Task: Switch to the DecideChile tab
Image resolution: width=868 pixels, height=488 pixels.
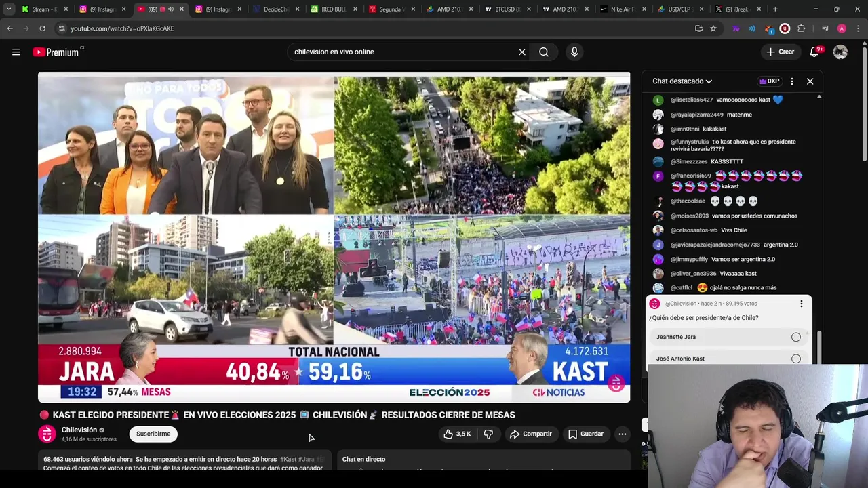Action: 275,9
